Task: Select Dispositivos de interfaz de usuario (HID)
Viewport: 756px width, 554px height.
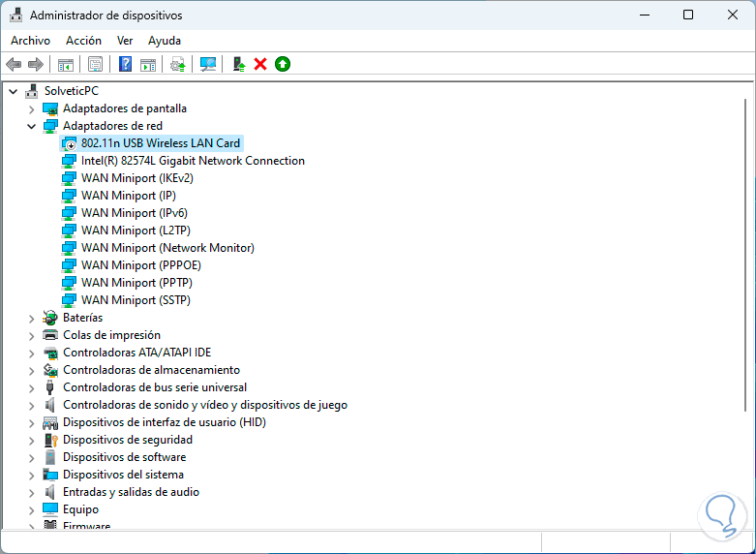Action: point(165,422)
